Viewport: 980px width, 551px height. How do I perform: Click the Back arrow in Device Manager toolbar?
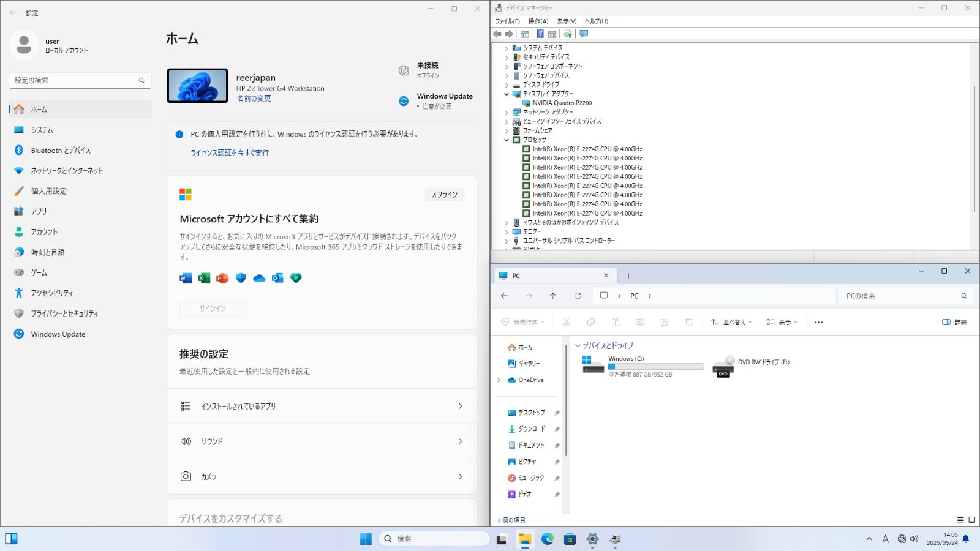click(497, 34)
